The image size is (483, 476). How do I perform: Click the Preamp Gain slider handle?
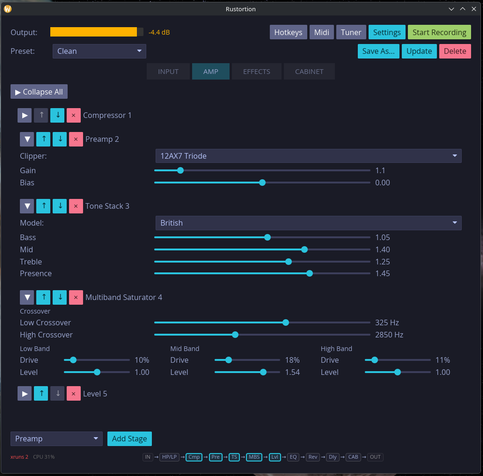point(180,171)
